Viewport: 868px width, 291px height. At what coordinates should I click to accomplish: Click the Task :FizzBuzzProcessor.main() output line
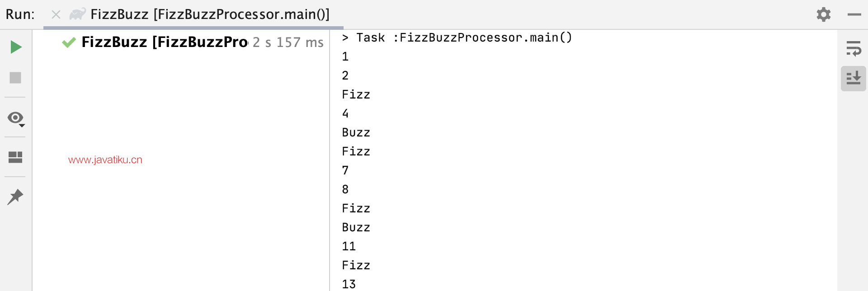click(457, 38)
